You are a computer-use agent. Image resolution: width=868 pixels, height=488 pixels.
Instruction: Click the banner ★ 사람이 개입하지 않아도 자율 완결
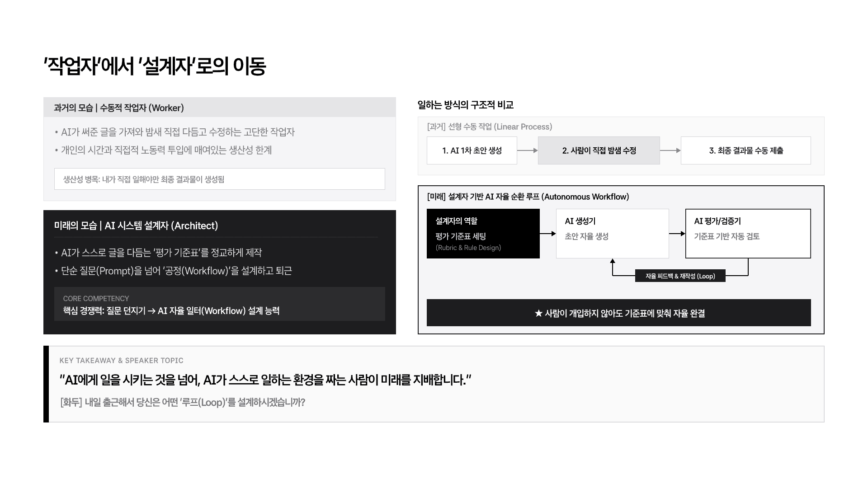pyautogui.click(x=619, y=313)
